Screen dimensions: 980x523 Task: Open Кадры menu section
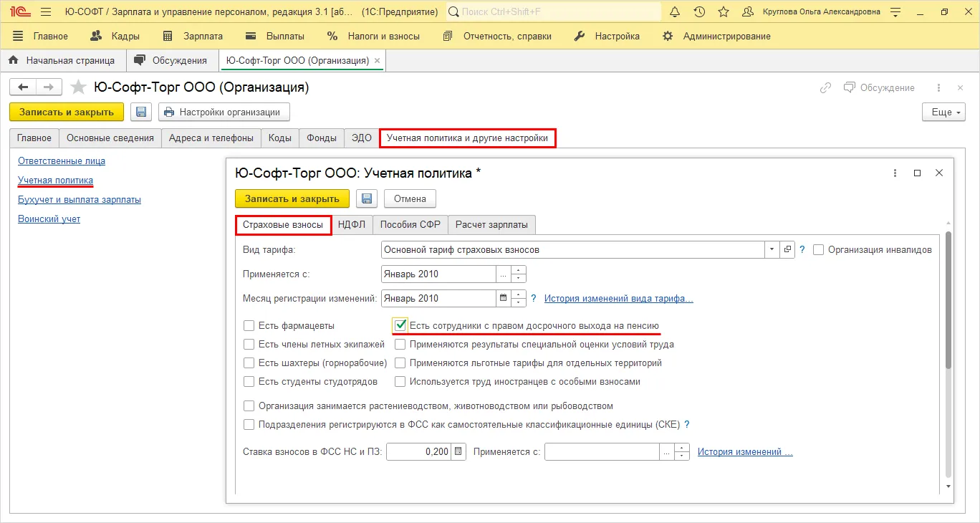pyautogui.click(x=115, y=37)
